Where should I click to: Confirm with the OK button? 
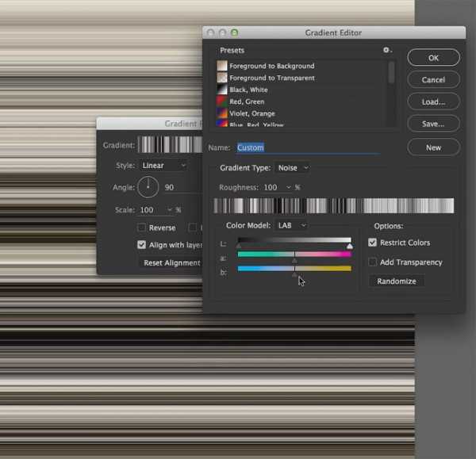point(433,58)
